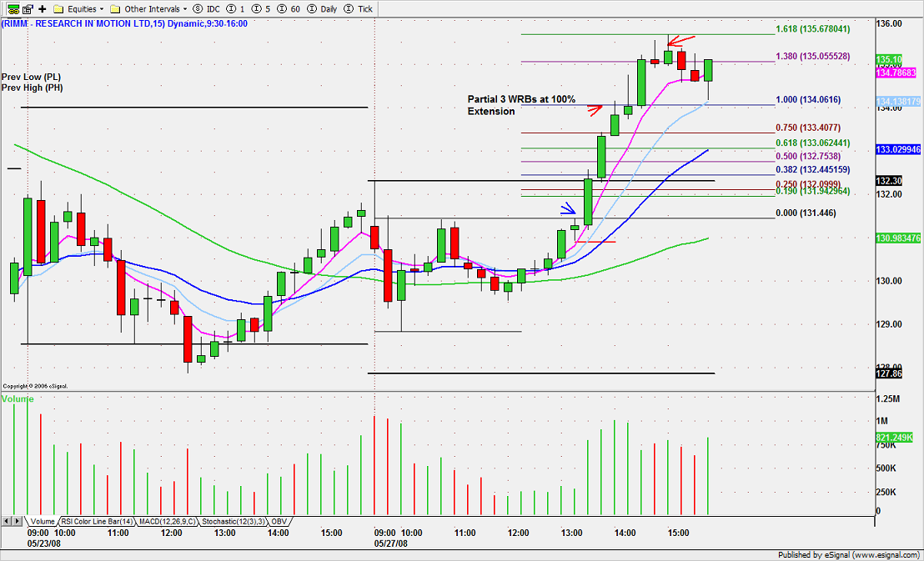Switch to RSI Color Line Bar(14) tab
Image resolution: width=924 pixels, height=561 pixels.
click(x=98, y=522)
